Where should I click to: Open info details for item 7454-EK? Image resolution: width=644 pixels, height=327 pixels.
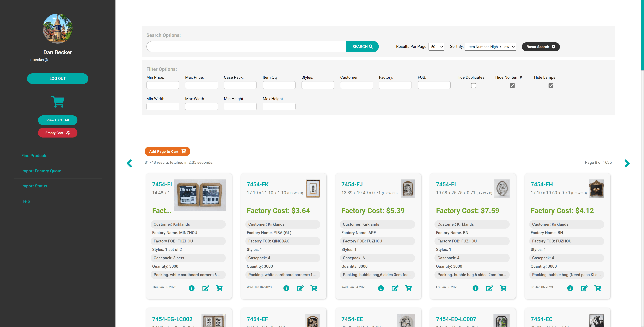point(286,288)
